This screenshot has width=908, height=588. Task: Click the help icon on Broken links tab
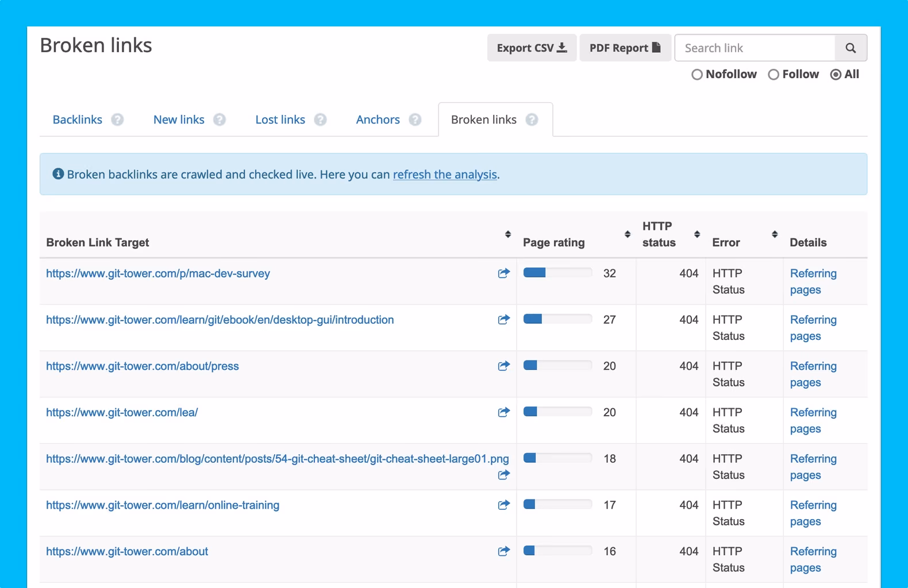click(x=532, y=119)
